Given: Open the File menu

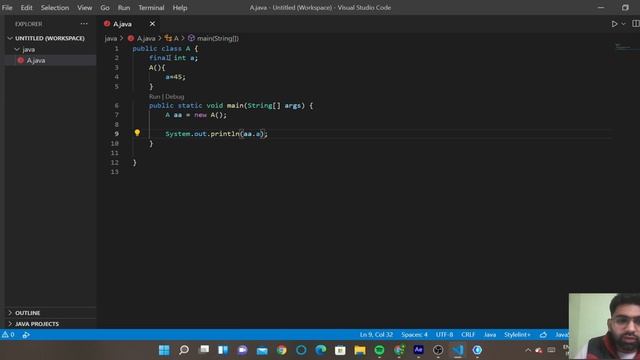Looking at the screenshot, I should pyautogui.click(x=7, y=8).
